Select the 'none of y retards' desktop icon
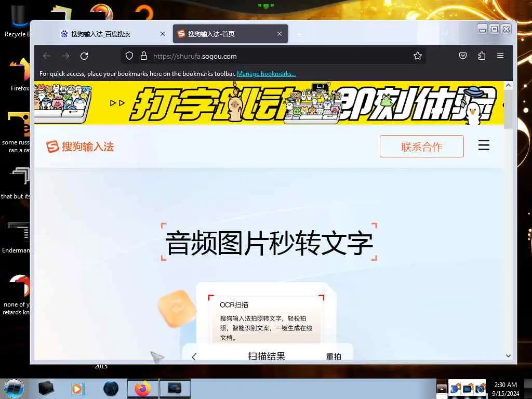 [x=16, y=295]
